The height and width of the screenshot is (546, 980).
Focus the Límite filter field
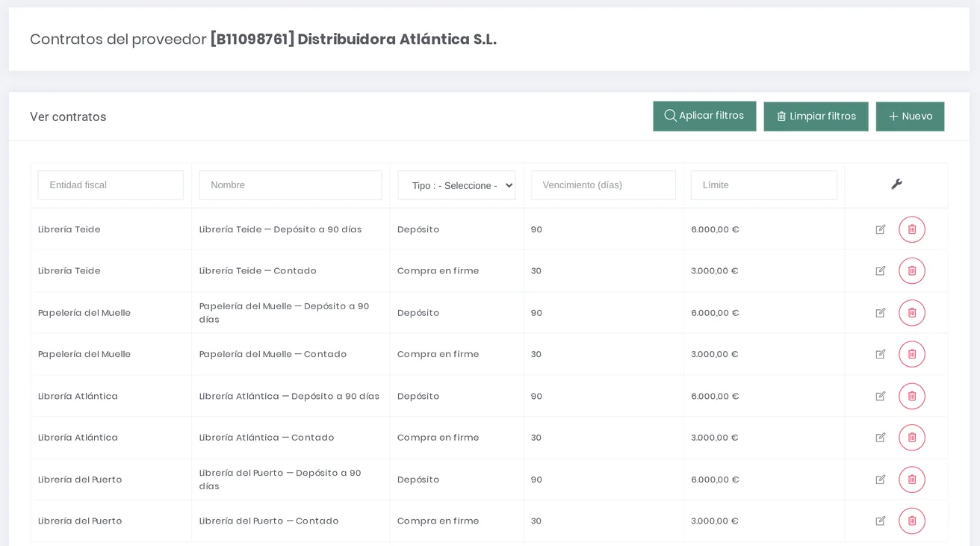tap(764, 185)
